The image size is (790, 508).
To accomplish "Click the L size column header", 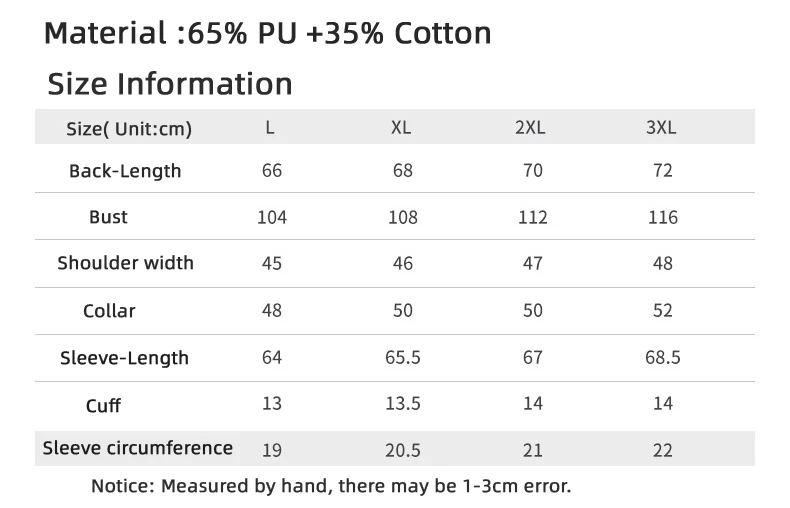I will (270, 128).
